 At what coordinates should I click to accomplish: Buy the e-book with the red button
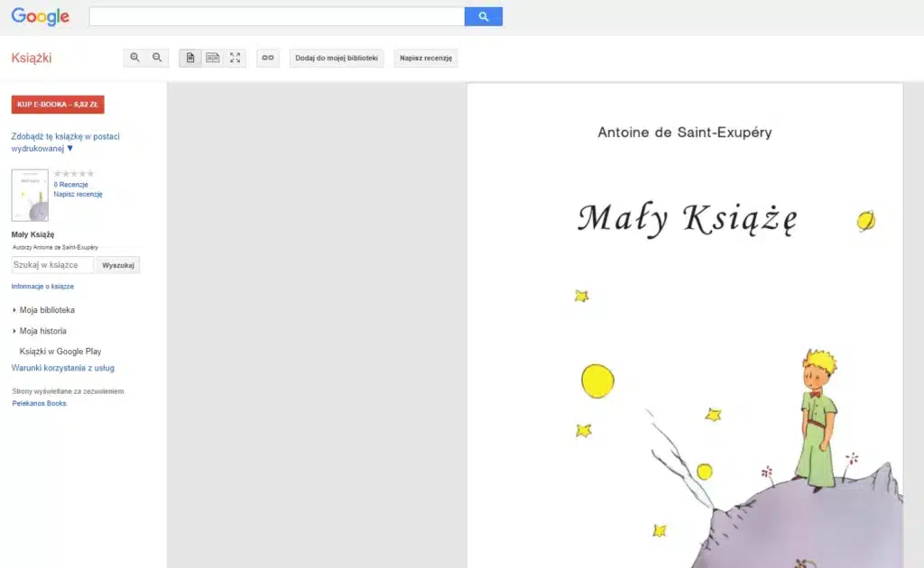coord(58,105)
